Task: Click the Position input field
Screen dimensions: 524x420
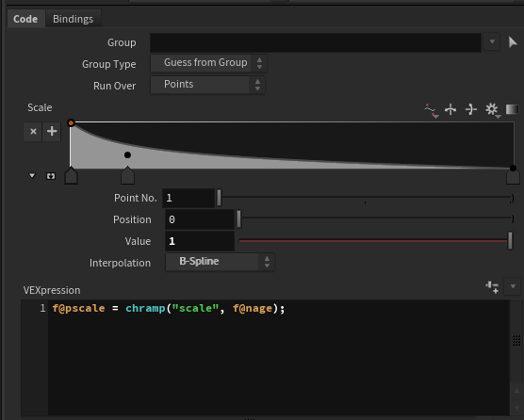Action: tap(200, 219)
